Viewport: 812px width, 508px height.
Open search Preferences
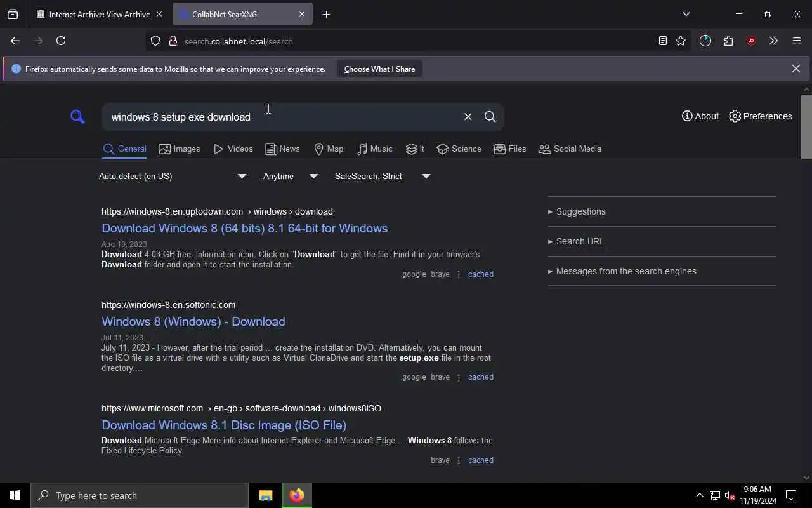(761, 116)
